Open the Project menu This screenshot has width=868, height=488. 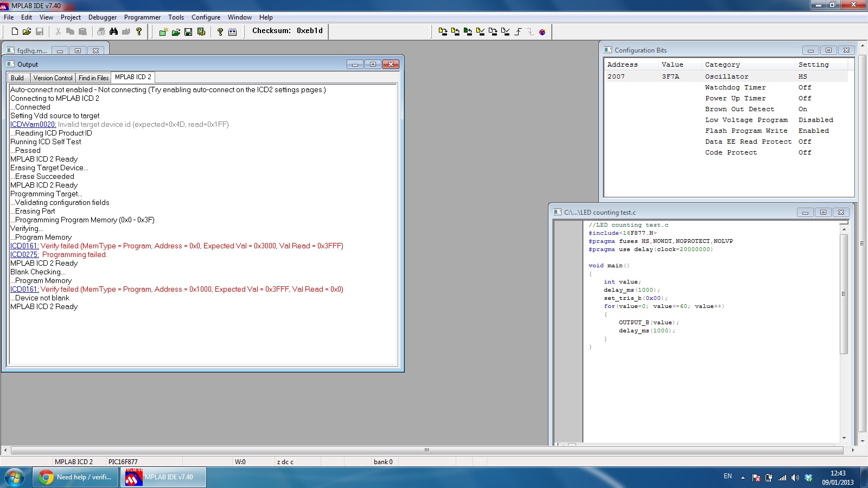point(71,17)
